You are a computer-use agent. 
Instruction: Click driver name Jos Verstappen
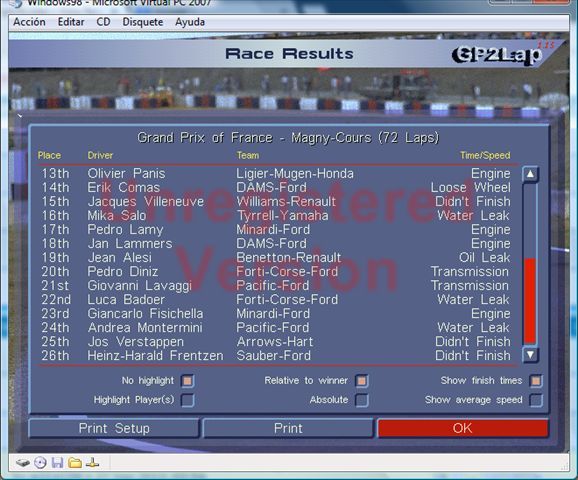(135, 341)
